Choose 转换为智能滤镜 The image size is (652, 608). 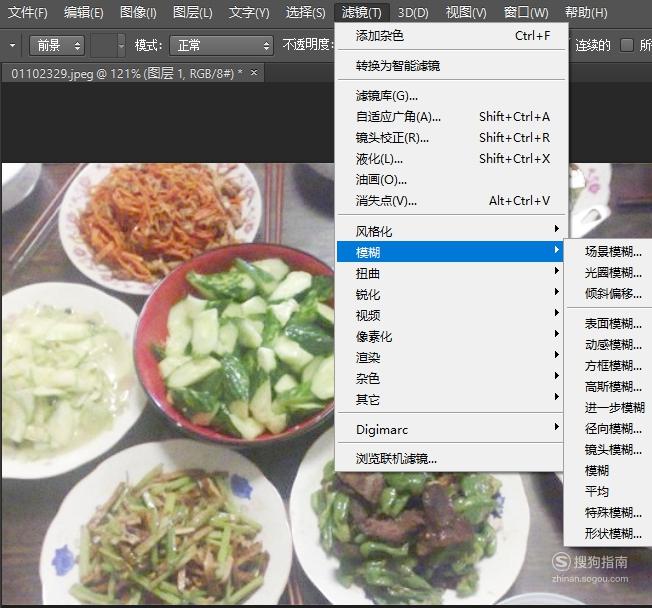tap(452, 66)
